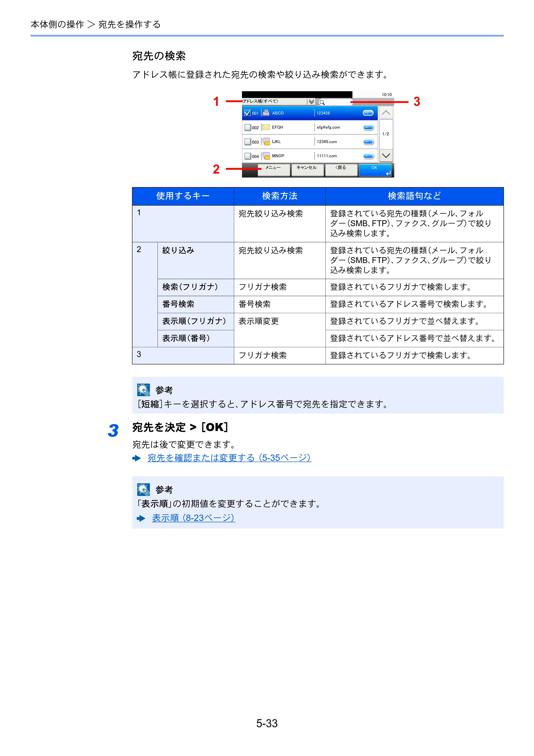
Task: Click the first 参考 note icon
Action: click(x=144, y=390)
